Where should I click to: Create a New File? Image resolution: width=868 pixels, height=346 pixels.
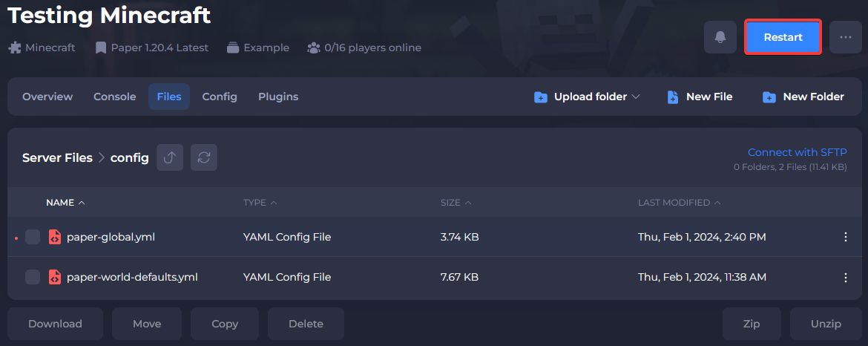pyautogui.click(x=700, y=97)
